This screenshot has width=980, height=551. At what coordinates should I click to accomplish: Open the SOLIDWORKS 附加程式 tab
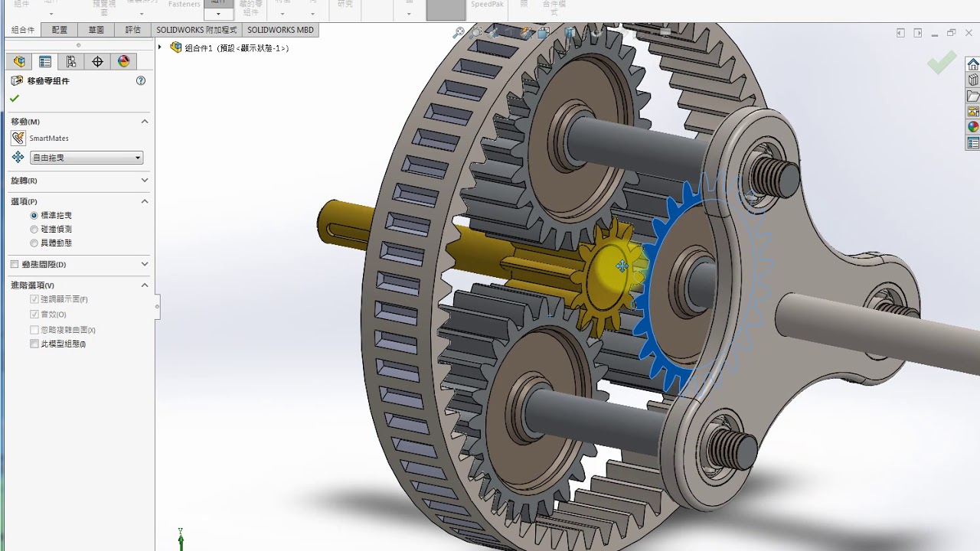[197, 30]
